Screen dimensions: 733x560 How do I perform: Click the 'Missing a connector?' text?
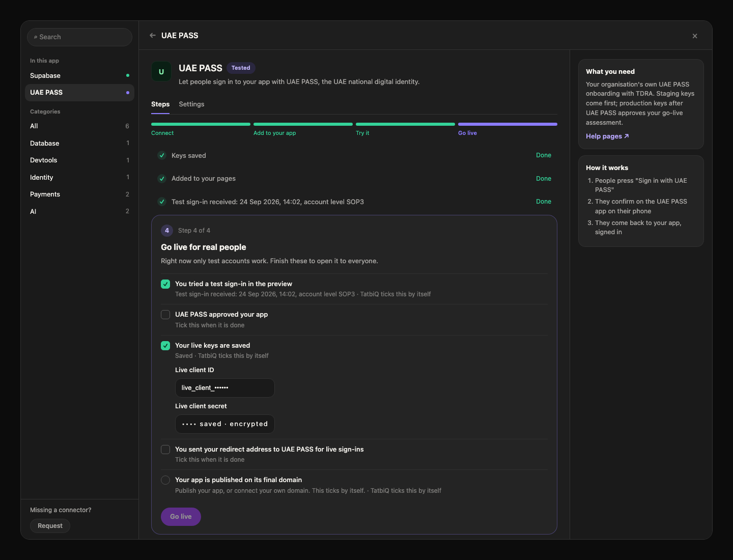tap(61, 510)
